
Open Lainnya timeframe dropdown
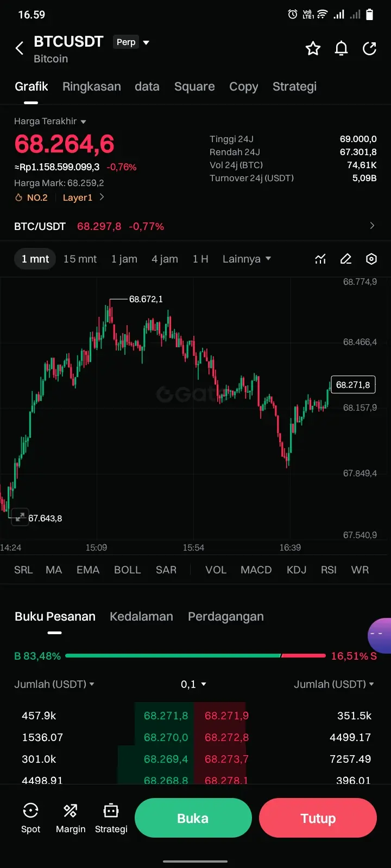[x=247, y=259]
